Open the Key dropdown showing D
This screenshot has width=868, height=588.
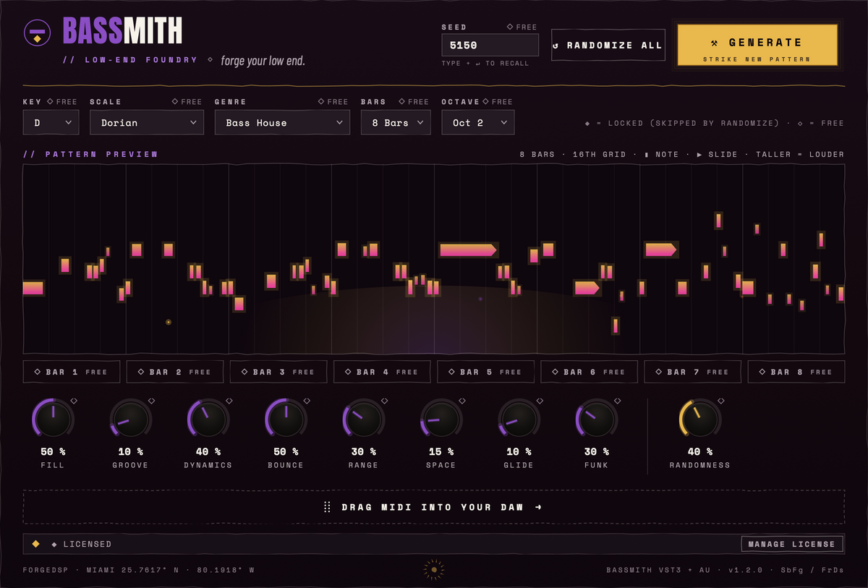click(51, 123)
